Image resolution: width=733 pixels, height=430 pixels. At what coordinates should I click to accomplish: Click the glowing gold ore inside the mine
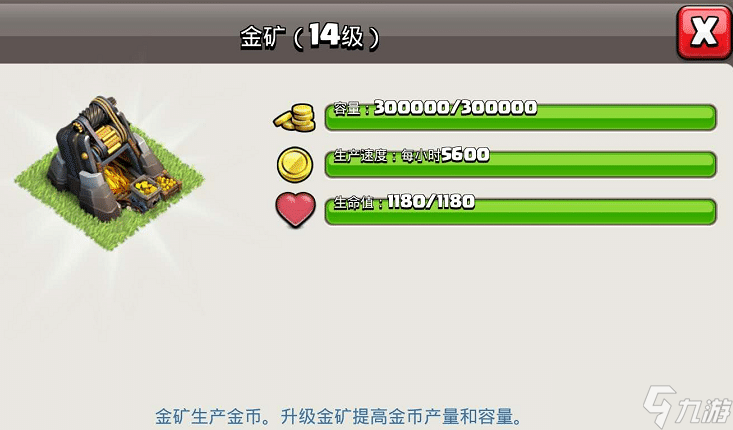point(116,180)
